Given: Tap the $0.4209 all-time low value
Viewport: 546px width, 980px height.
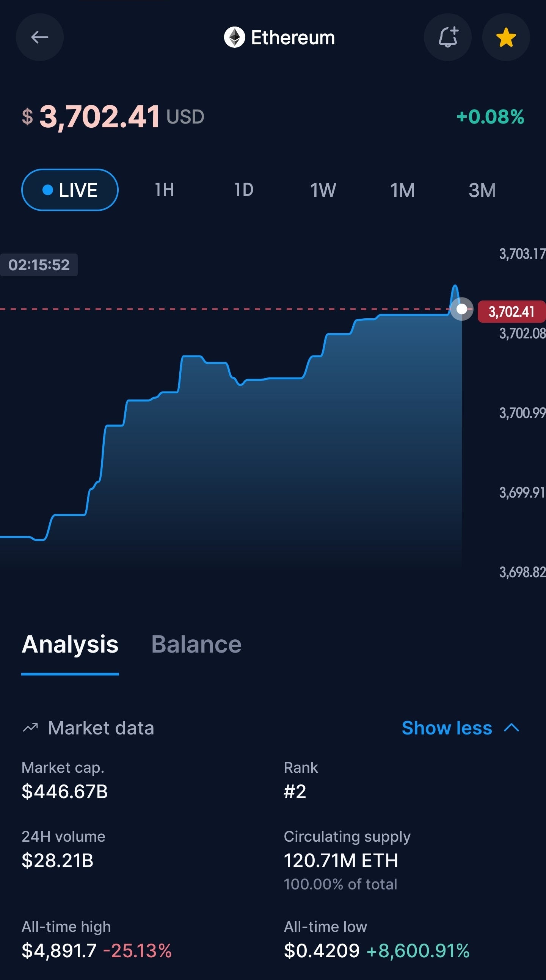Looking at the screenshot, I should (322, 951).
